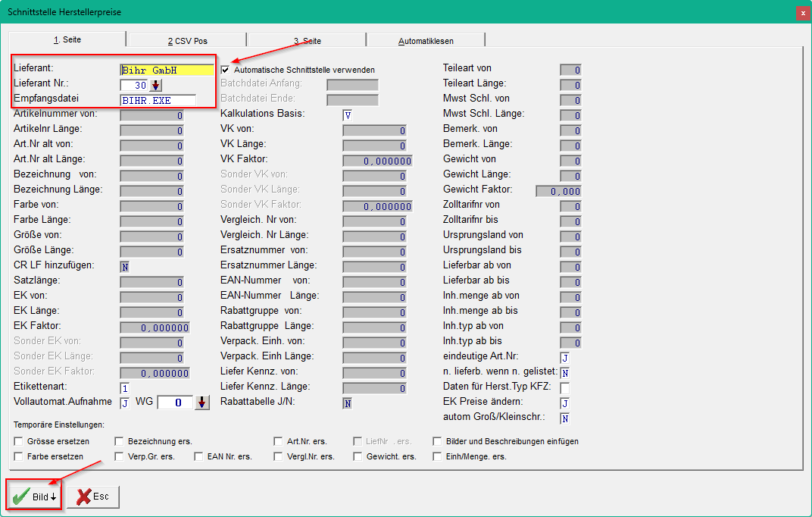Click the autom Groß/Kleinschr. N field

(x=565, y=418)
